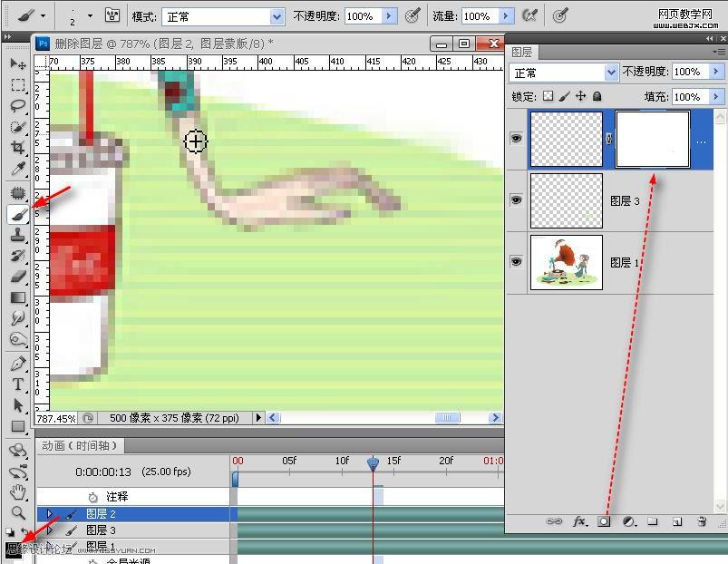
Task: Enable airbrush mode in options bar
Action: (529, 16)
